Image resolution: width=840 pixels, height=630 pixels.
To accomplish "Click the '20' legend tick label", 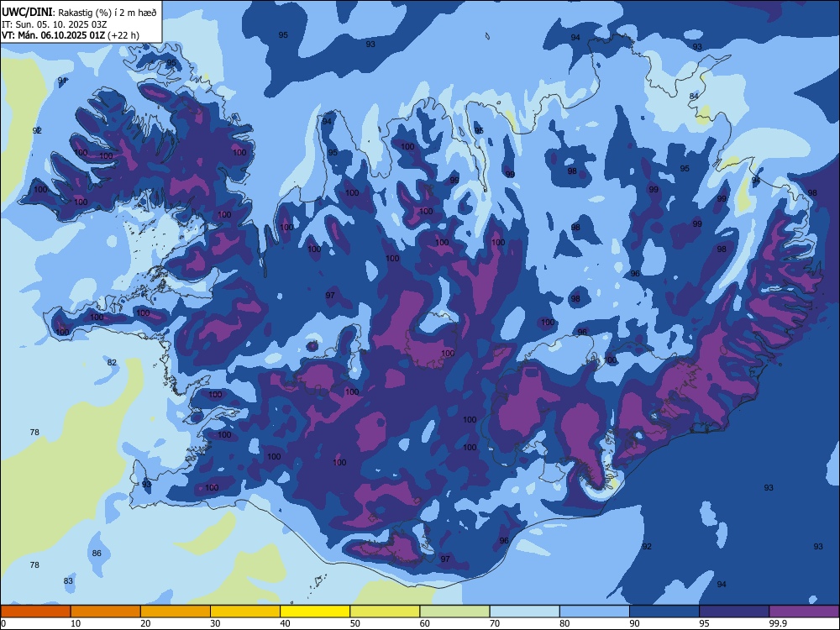I will point(145,623).
